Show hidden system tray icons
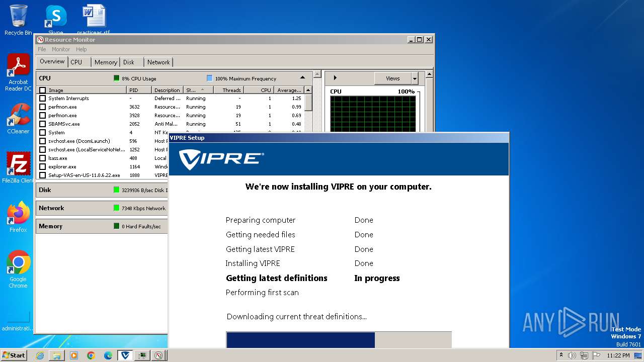This screenshot has width=644, height=362. coord(561,355)
